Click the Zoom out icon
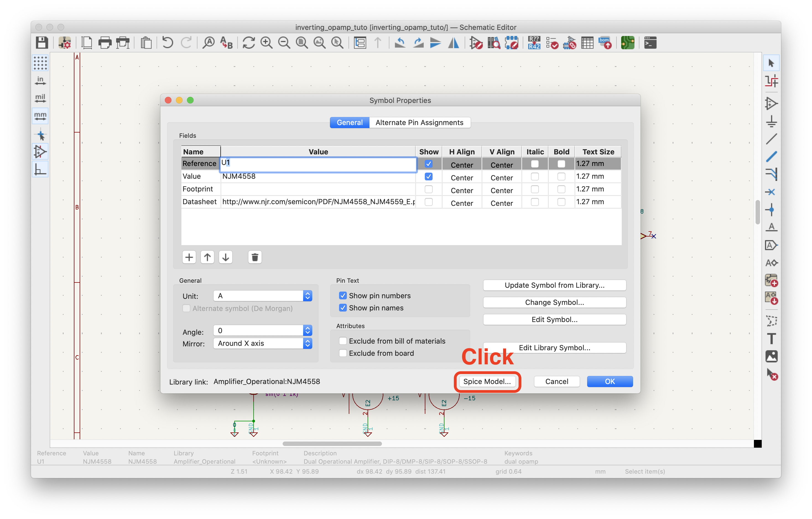This screenshot has height=519, width=812. click(x=284, y=43)
